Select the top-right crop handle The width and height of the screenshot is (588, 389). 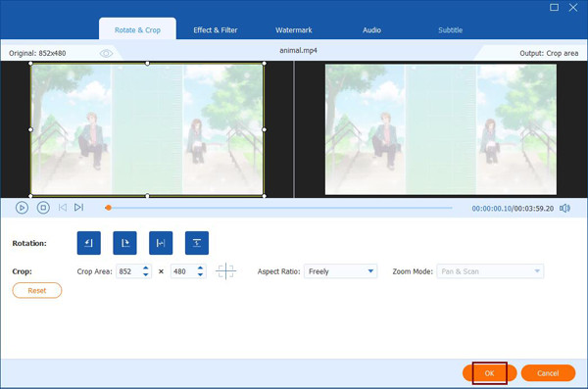point(265,64)
